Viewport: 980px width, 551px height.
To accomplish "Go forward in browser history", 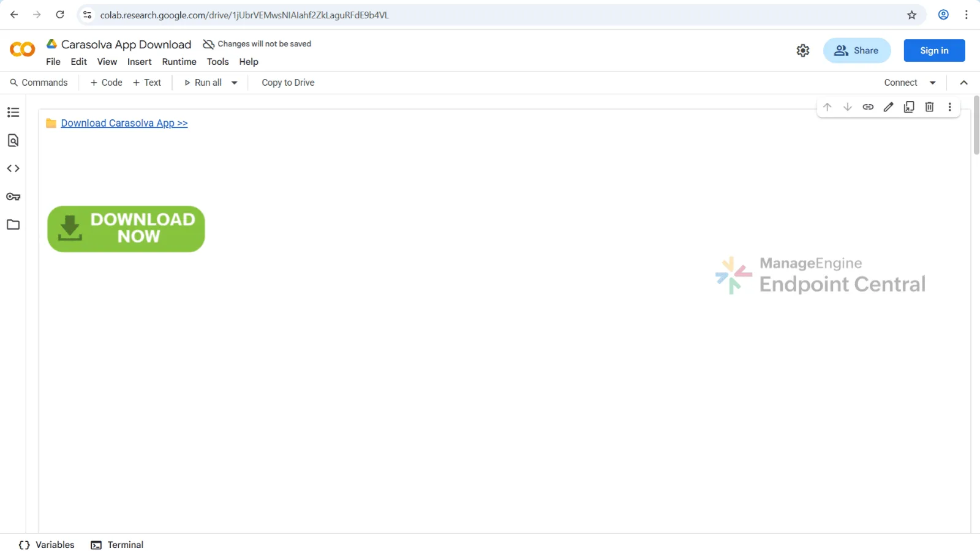I will [37, 15].
